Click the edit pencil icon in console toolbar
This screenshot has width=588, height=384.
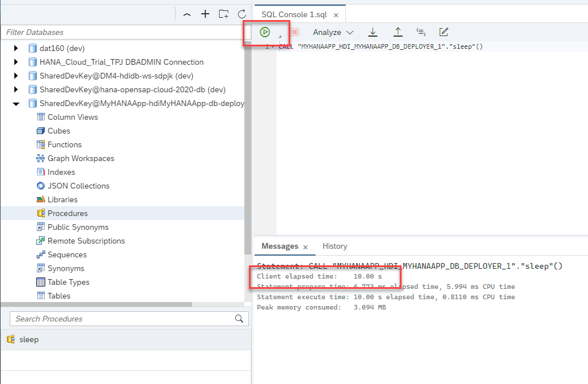point(443,32)
